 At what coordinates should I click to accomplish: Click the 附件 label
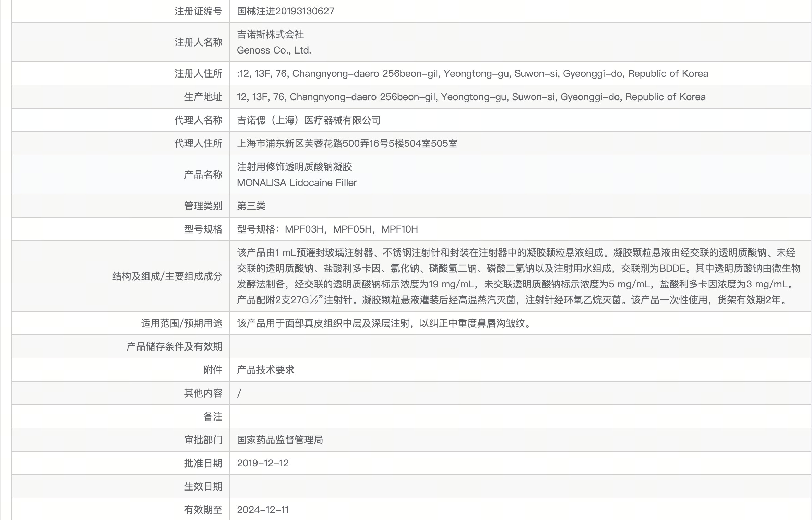tap(213, 370)
